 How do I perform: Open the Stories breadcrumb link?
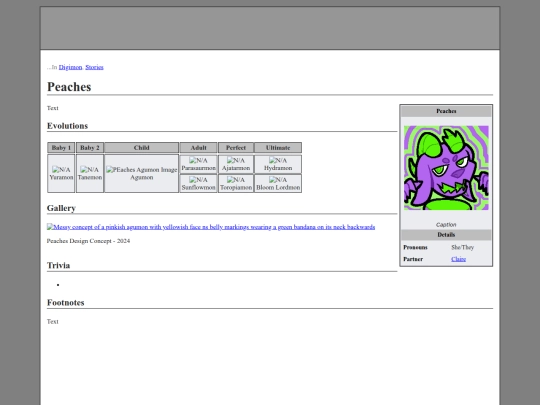coord(94,67)
